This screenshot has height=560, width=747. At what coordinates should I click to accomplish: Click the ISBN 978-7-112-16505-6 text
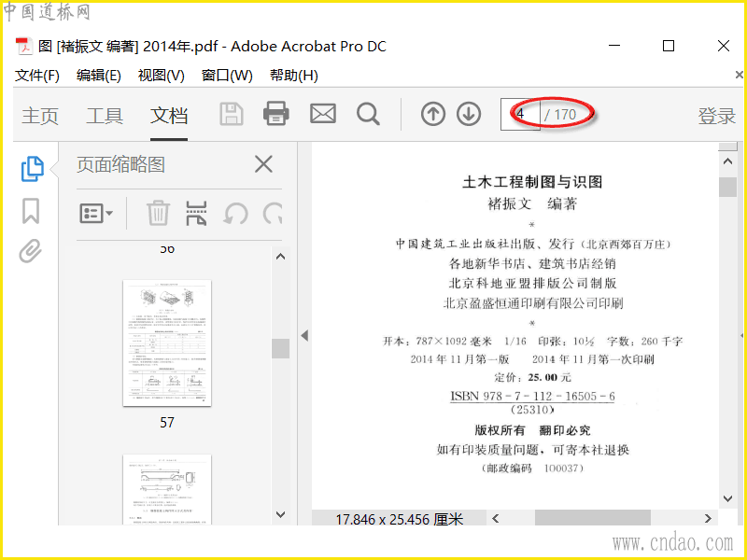click(x=532, y=396)
